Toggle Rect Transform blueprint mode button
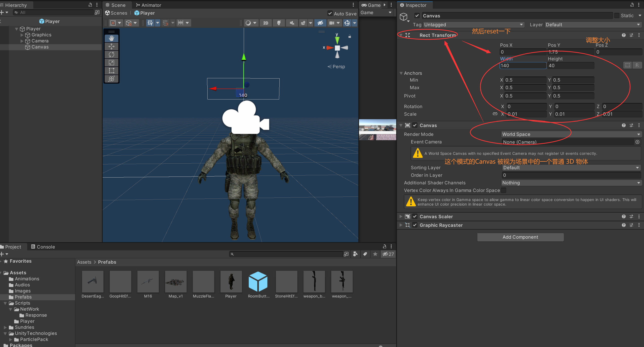Image resolution: width=644 pixels, height=347 pixels. point(628,65)
